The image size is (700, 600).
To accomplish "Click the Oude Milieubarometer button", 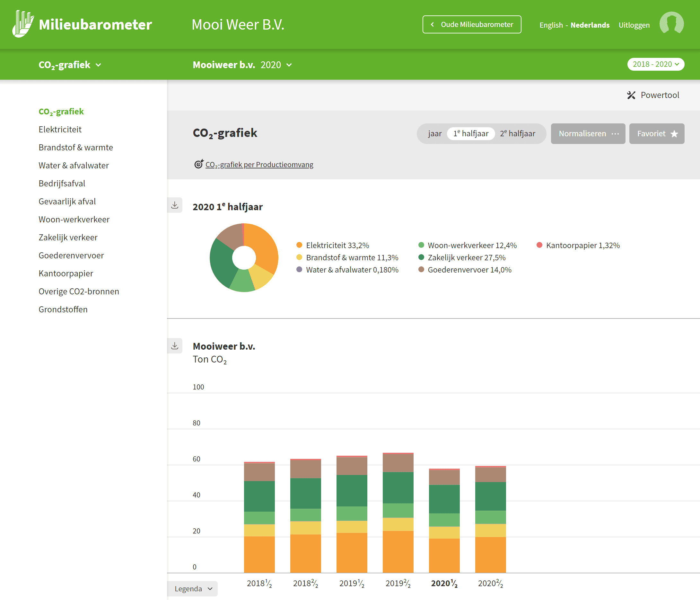I will click(x=472, y=24).
